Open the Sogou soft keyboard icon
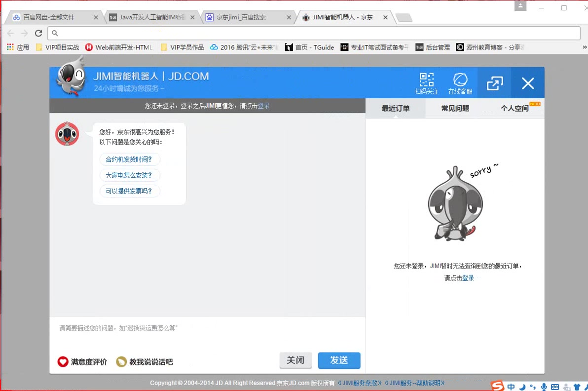This screenshot has height=391, width=588. point(555,387)
